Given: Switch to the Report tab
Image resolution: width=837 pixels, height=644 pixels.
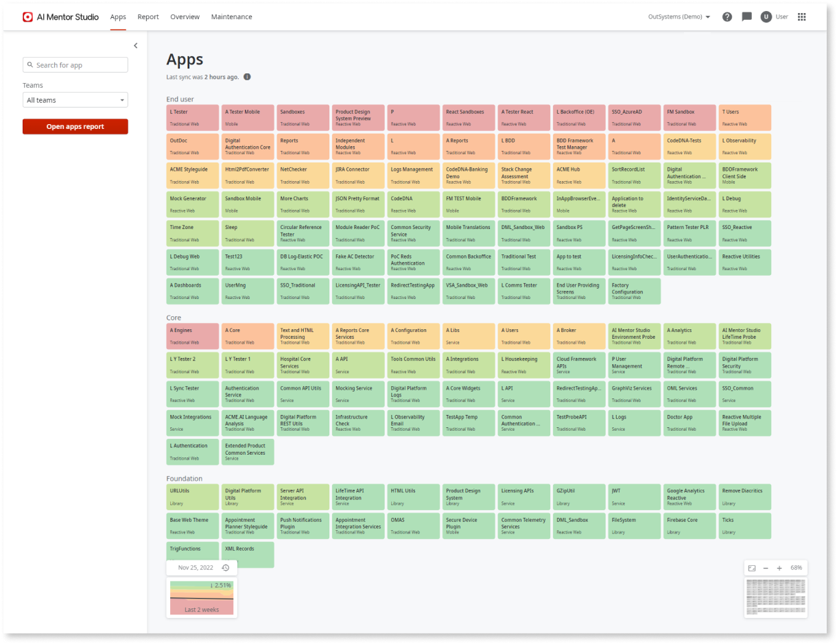Looking at the screenshot, I should [148, 16].
